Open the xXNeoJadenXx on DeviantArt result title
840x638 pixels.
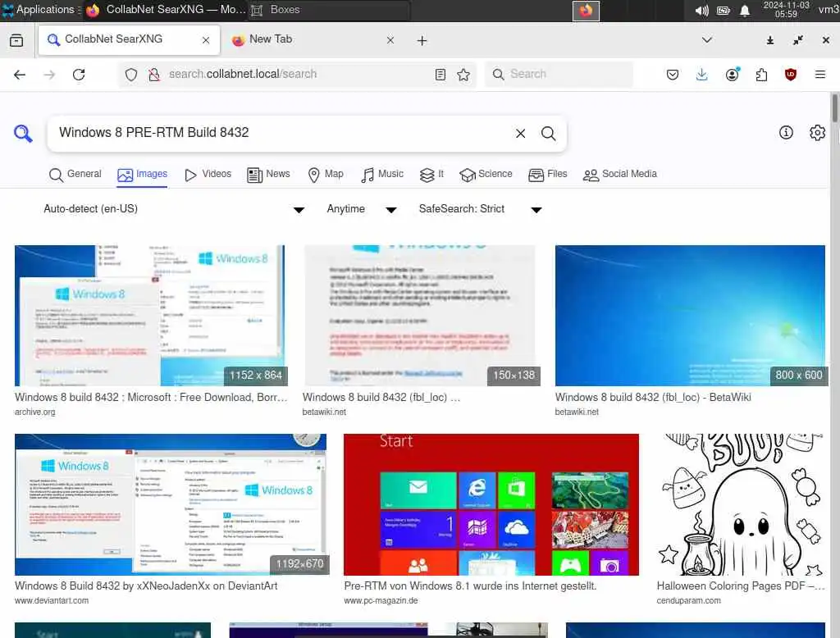[x=146, y=586]
